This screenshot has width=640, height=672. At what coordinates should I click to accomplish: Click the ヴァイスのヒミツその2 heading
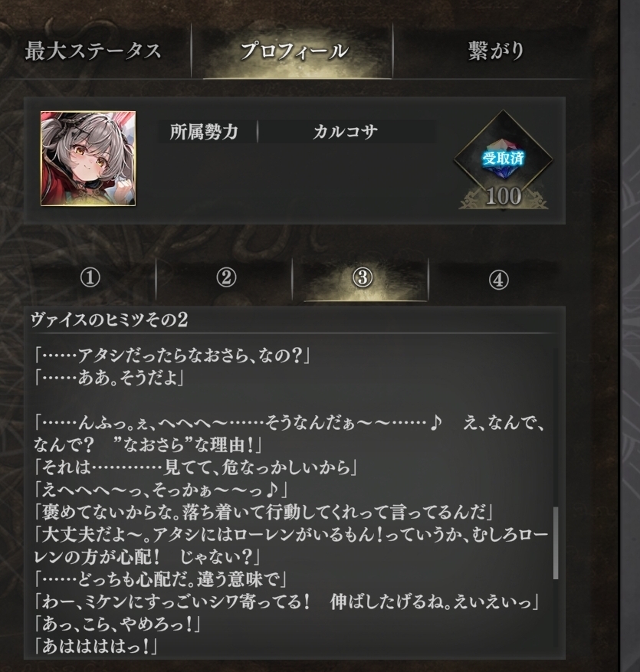pos(110,320)
